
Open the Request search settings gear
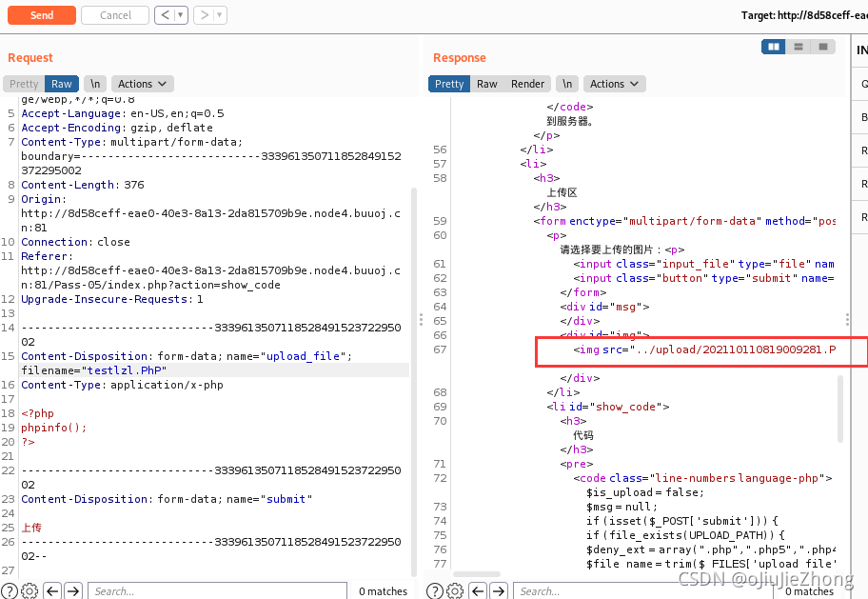pos(30,591)
